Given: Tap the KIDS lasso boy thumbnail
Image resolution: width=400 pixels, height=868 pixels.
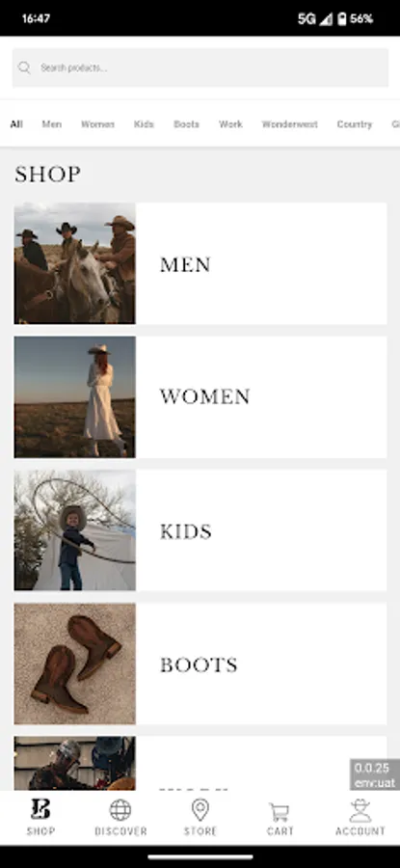Looking at the screenshot, I should (x=74, y=530).
